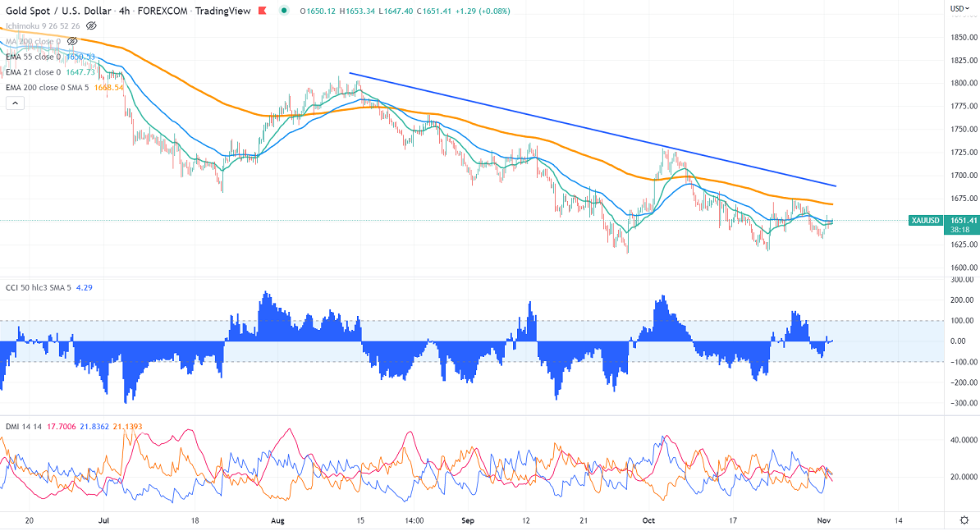Click the EMA 200 value 1668.54
The height and width of the screenshot is (531, 980).
[108, 88]
